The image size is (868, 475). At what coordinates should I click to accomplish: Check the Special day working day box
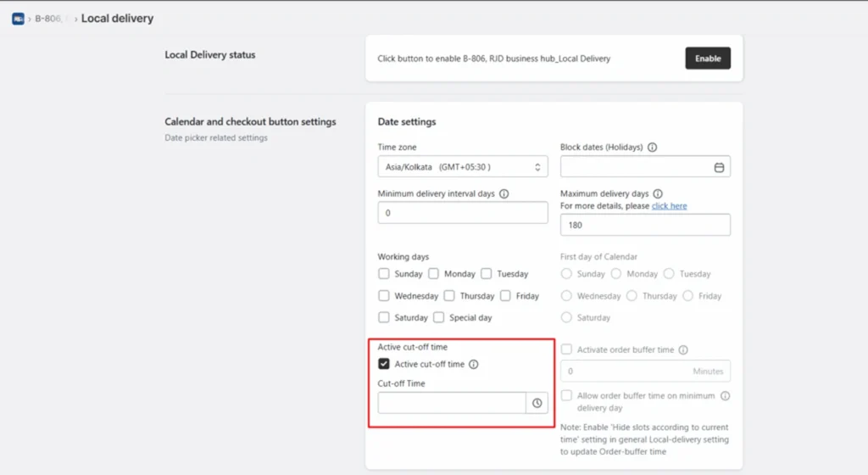pos(439,317)
